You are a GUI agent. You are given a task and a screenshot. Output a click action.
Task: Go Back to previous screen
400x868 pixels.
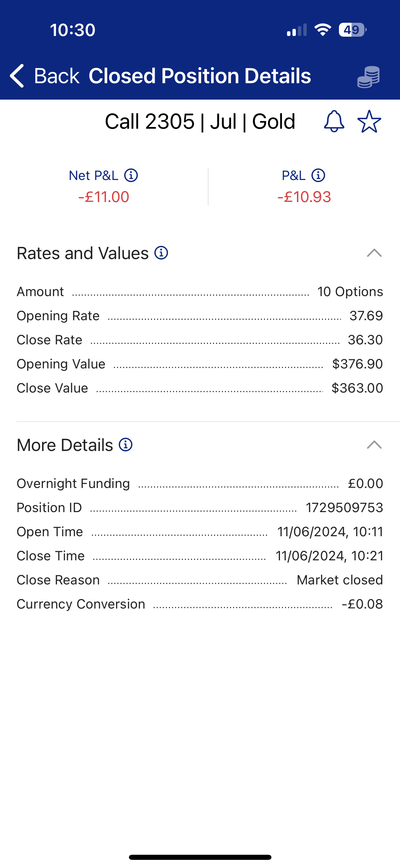(x=56, y=76)
